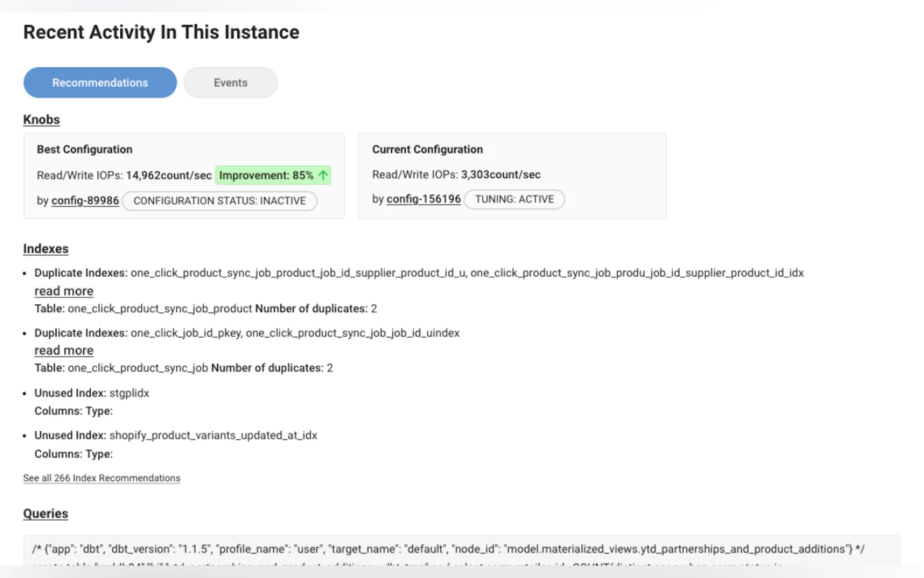Image resolution: width=924 pixels, height=578 pixels.
Task: Click the Improvement: 85% green label
Action: (266, 175)
